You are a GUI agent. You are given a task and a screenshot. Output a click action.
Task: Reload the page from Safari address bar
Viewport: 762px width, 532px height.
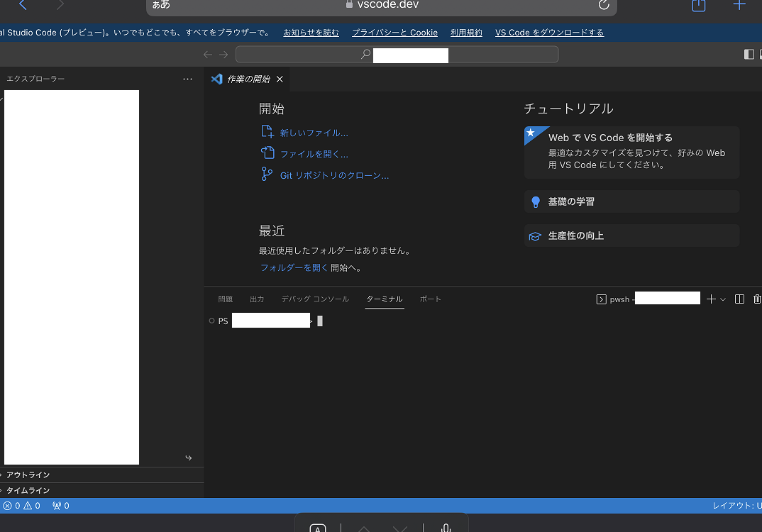(x=604, y=5)
